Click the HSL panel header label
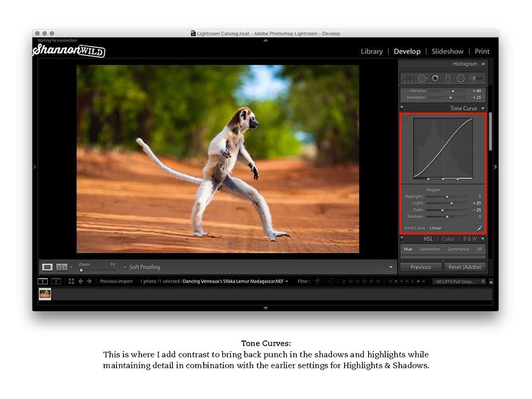This screenshot has height=399, width=532. [x=428, y=239]
